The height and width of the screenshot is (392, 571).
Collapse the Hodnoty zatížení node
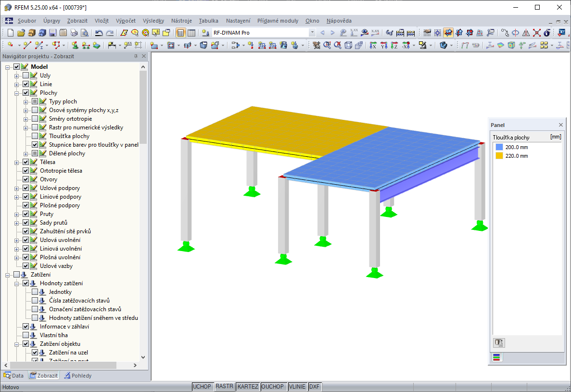click(16, 284)
